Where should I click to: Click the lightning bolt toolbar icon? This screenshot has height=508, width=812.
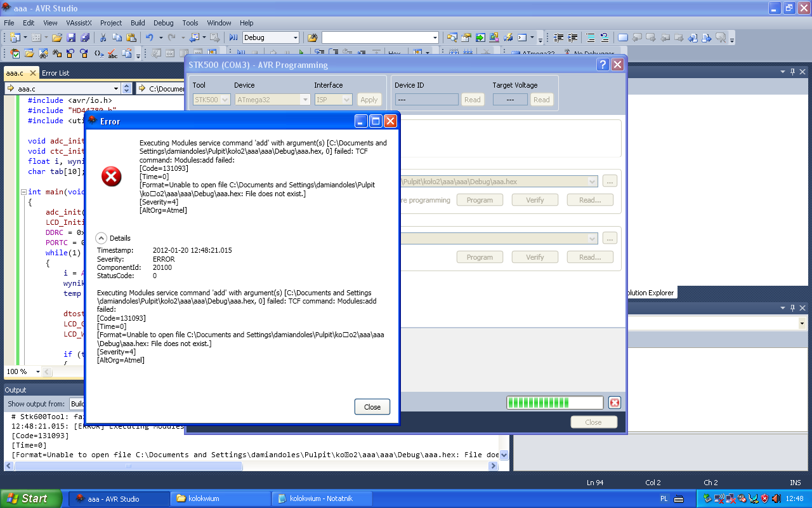click(508, 37)
